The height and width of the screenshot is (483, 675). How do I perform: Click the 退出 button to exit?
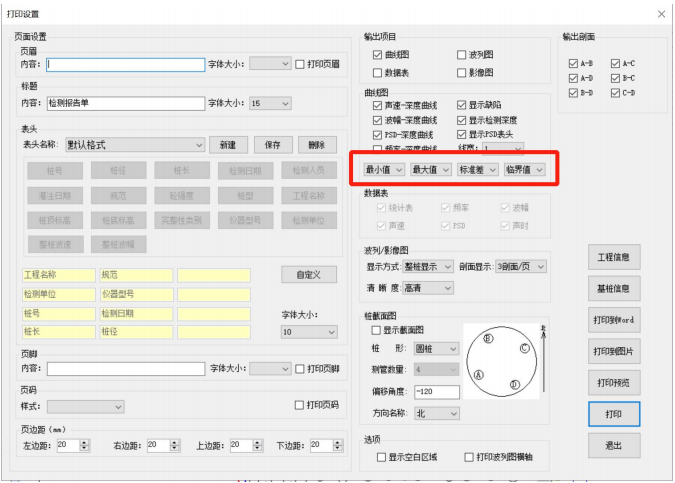[x=613, y=446]
